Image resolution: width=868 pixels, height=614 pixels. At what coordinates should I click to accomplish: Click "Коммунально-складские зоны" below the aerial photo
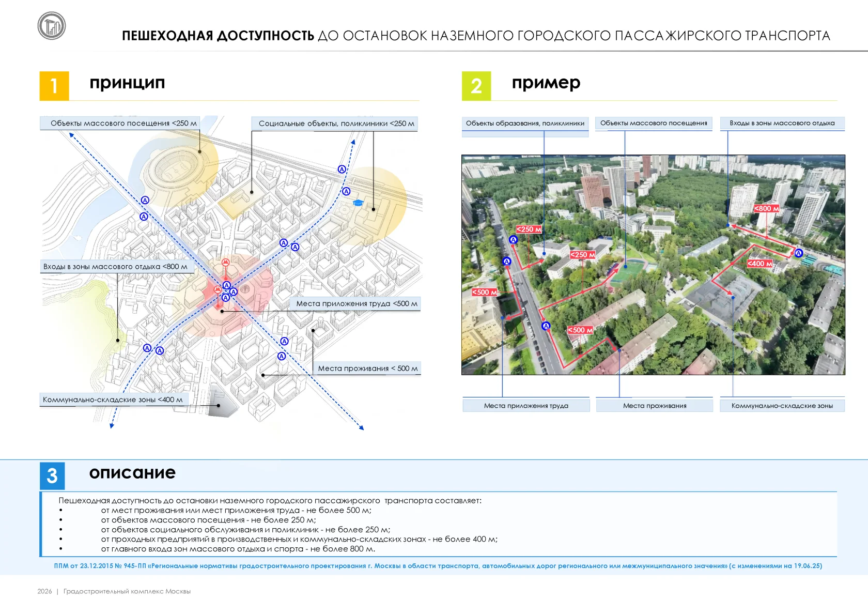(x=782, y=406)
